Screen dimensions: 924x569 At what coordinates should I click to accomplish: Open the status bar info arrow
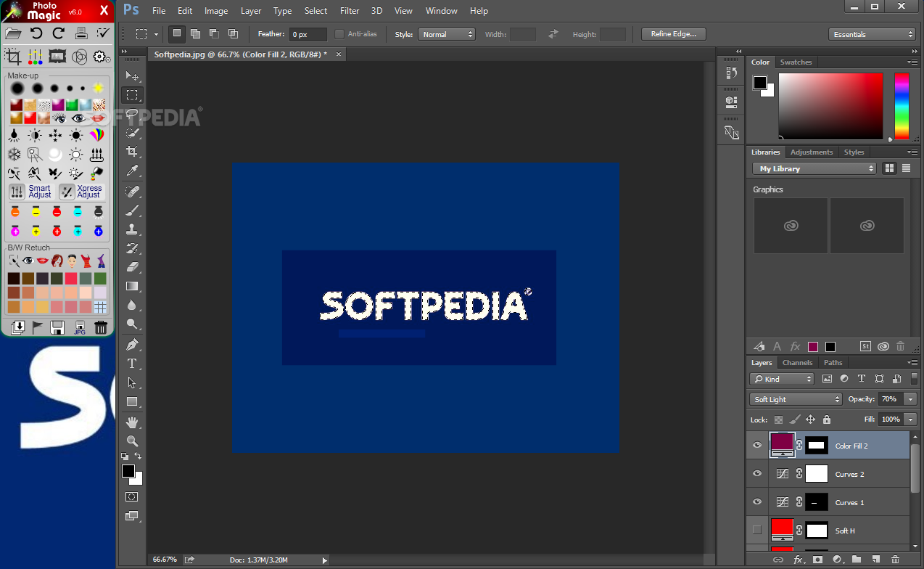[324, 560]
